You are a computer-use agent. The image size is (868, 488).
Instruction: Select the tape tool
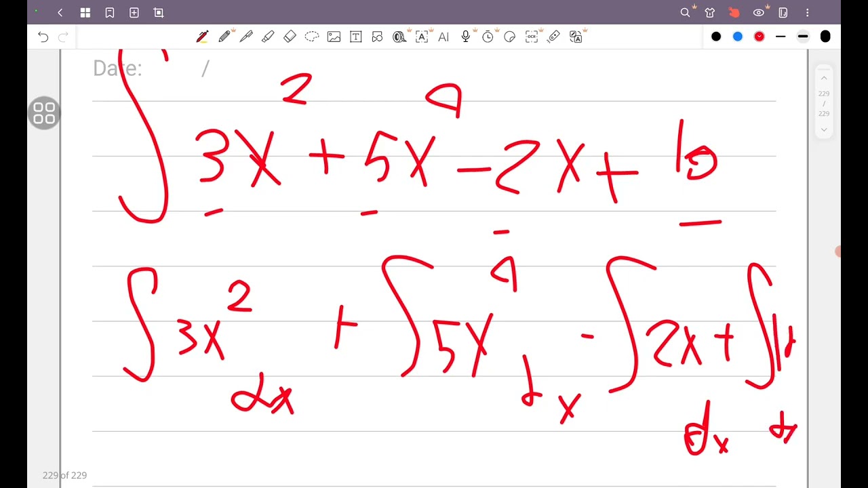399,37
